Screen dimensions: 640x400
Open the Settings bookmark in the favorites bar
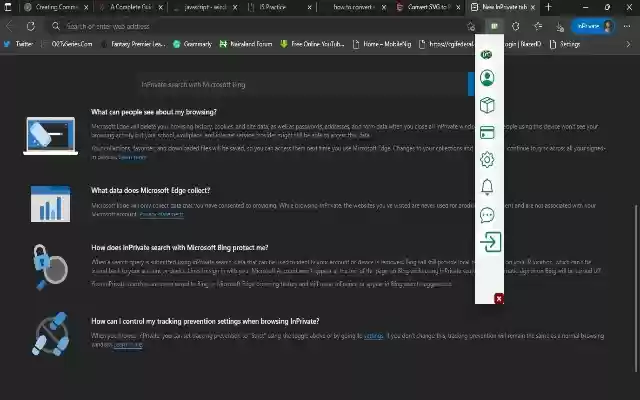(x=565, y=44)
